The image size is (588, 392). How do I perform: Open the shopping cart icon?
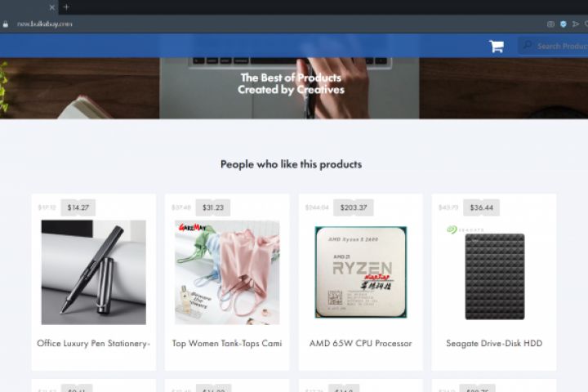[x=497, y=47]
